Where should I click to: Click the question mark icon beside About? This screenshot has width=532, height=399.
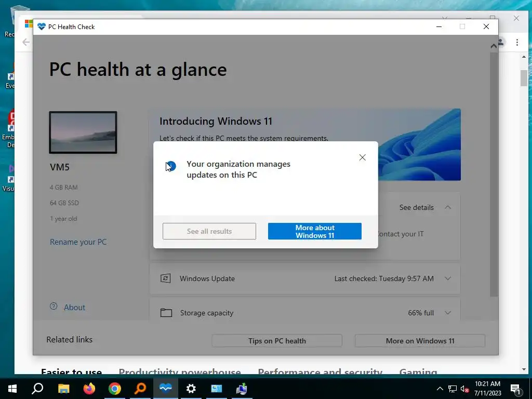coord(54,307)
